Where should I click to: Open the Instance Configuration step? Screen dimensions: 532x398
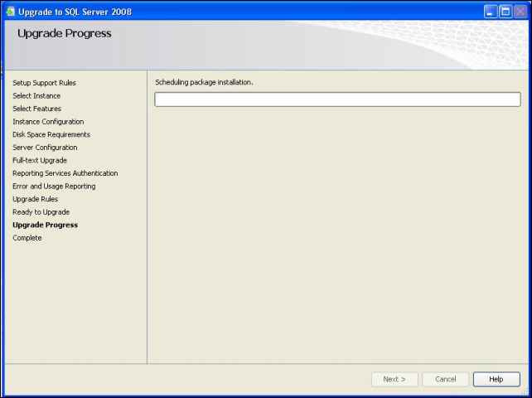click(x=48, y=122)
